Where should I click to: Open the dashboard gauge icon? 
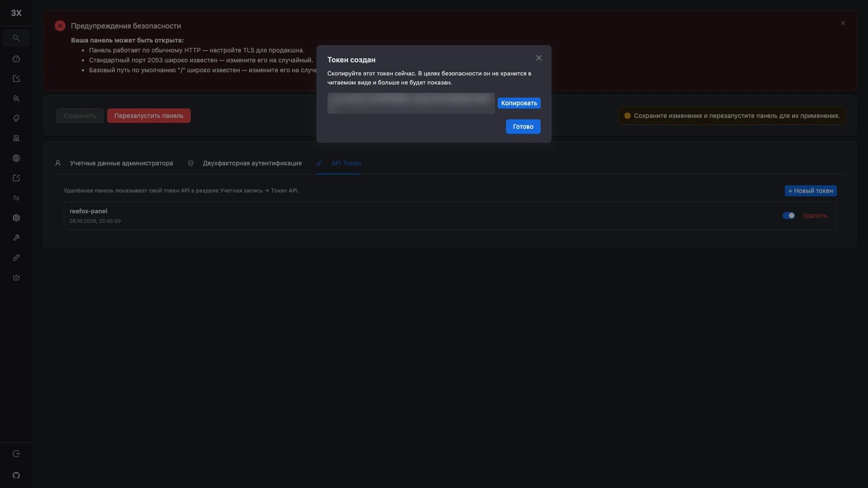point(16,59)
